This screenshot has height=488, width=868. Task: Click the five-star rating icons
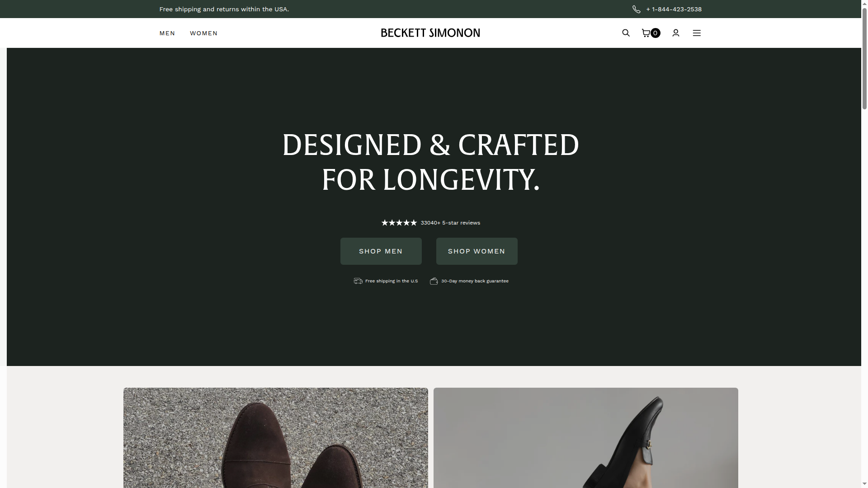click(399, 222)
